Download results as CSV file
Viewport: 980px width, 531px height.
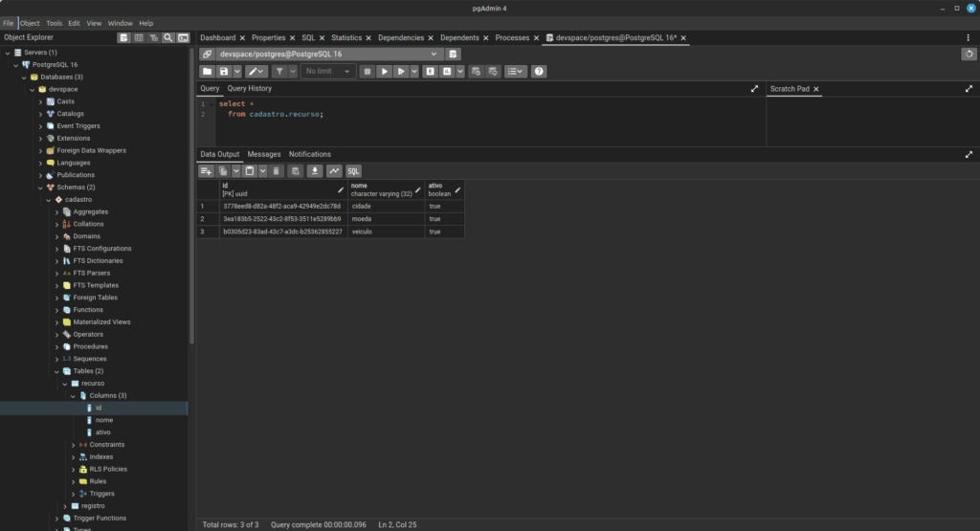coord(314,171)
